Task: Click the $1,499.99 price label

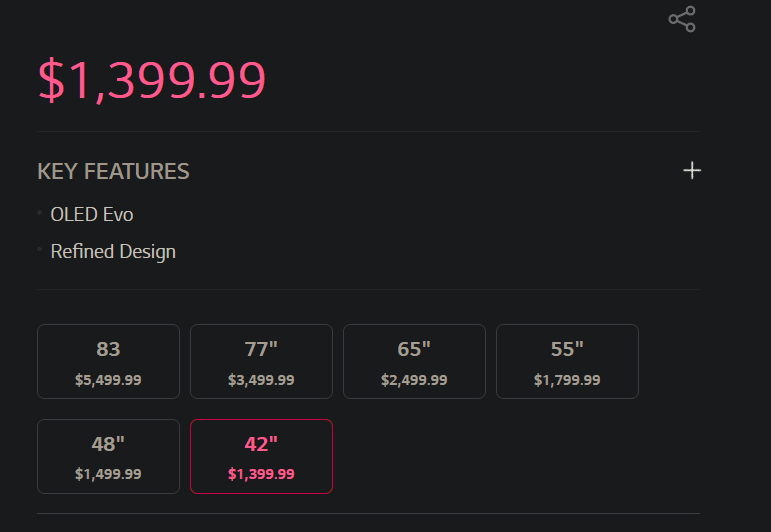Action: [x=108, y=474]
